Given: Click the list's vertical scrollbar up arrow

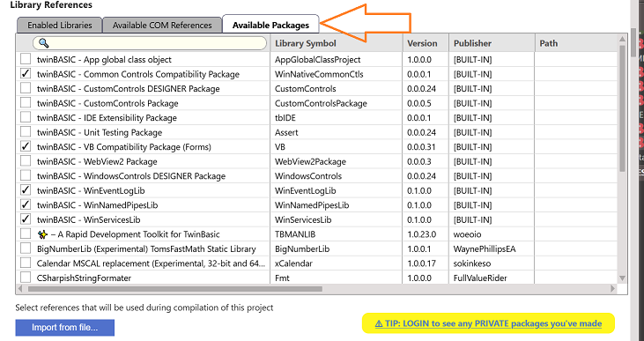Looking at the screenshot, I should [x=622, y=39].
